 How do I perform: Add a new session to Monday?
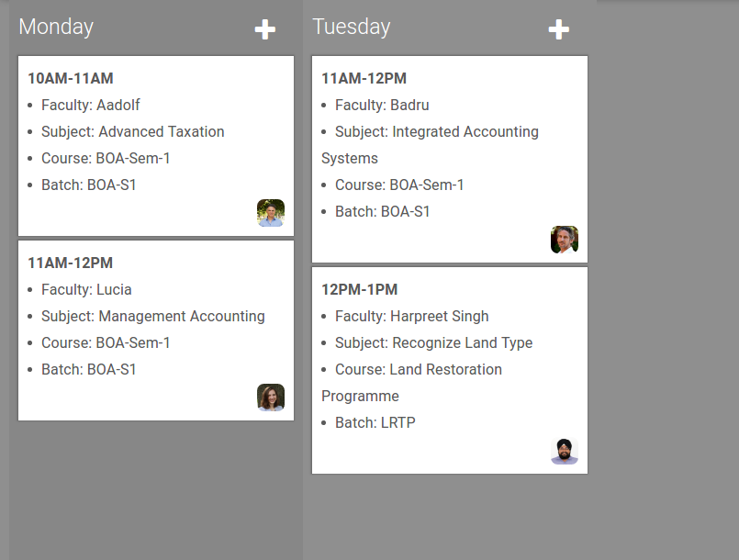coord(265,29)
